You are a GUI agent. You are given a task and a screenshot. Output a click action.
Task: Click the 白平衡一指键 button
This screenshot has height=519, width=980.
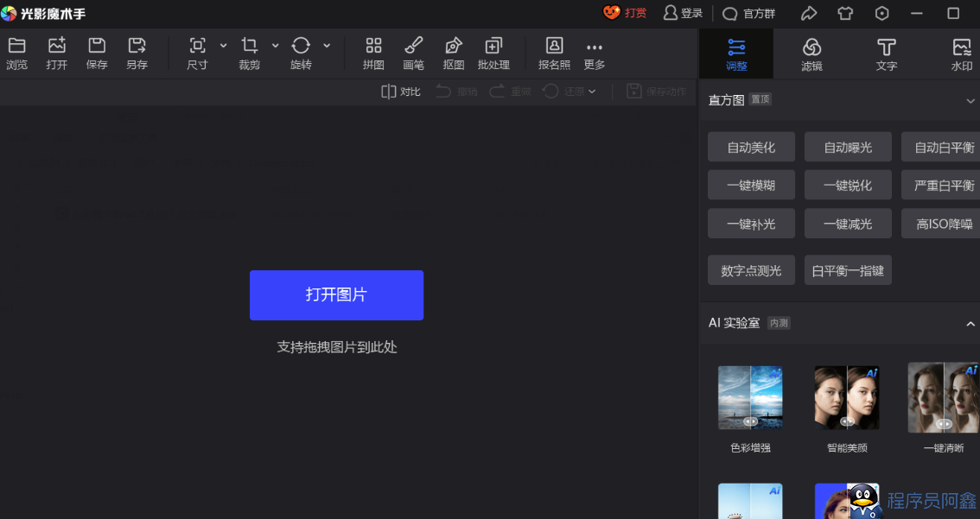[848, 269]
